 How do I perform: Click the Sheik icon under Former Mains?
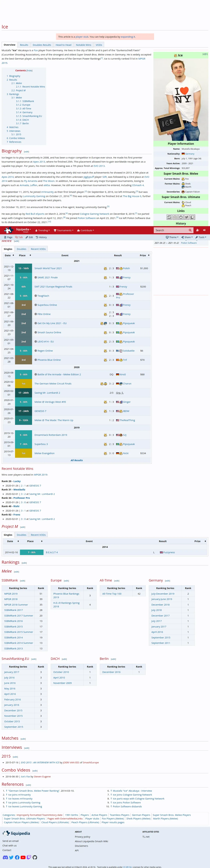(x=183, y=184)
